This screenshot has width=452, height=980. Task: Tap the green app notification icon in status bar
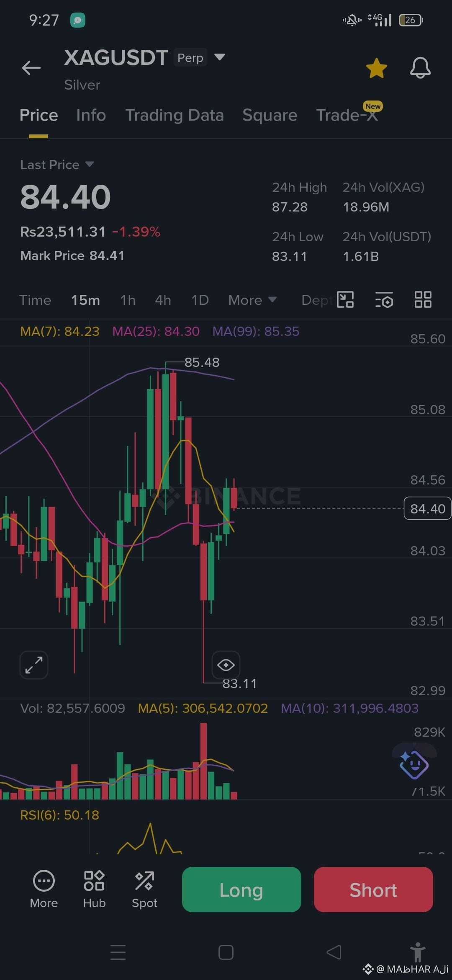pyautogui.click(x=78, y=20)
